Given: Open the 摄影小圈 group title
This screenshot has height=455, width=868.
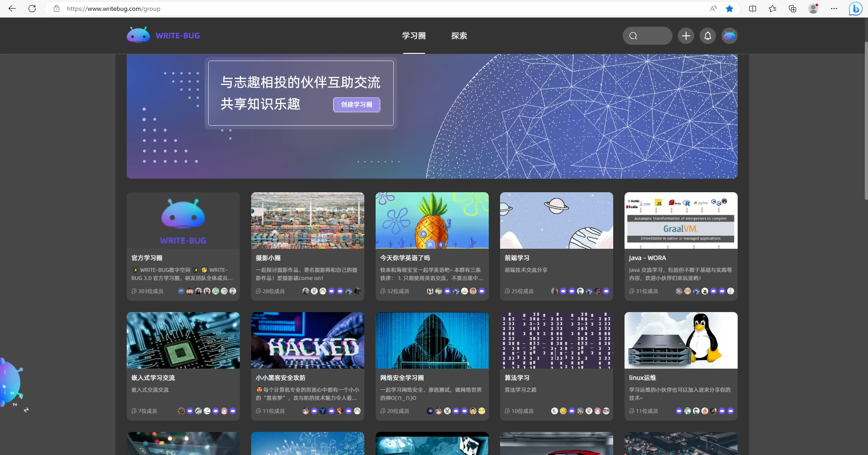Looking at the screenshot, I should pos(268,258).
